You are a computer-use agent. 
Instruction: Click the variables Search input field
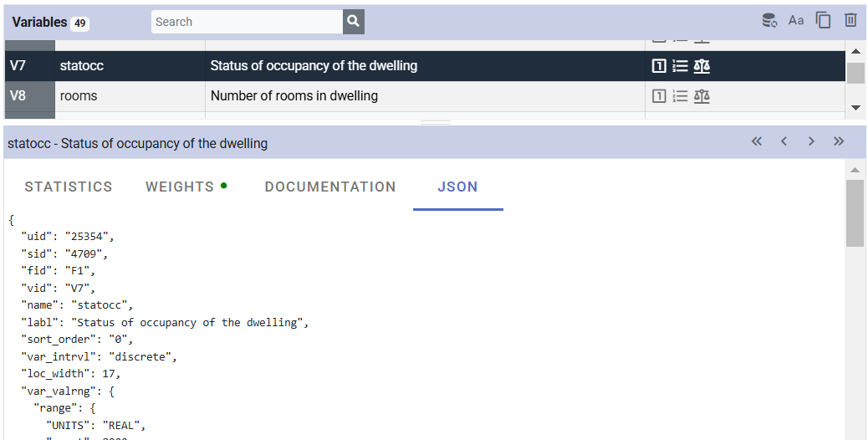coord(247,22)
